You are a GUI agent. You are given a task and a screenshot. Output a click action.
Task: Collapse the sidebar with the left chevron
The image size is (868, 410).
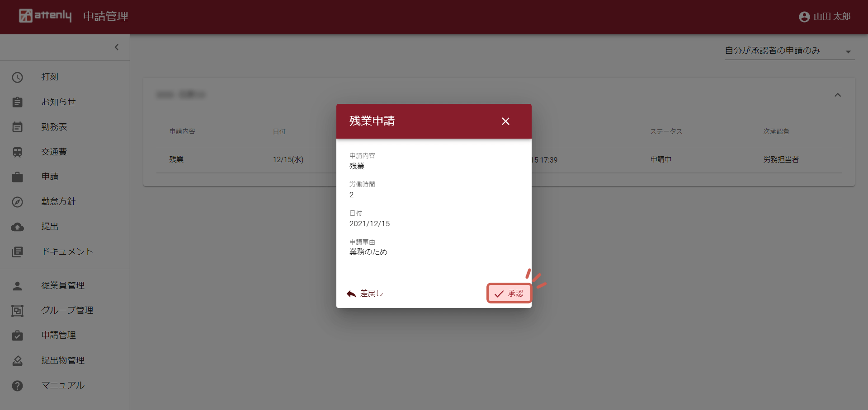click(x=117, y=47)
